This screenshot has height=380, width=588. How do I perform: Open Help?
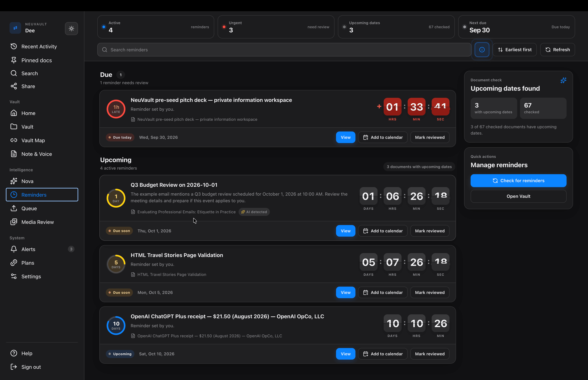pos(42,353)
